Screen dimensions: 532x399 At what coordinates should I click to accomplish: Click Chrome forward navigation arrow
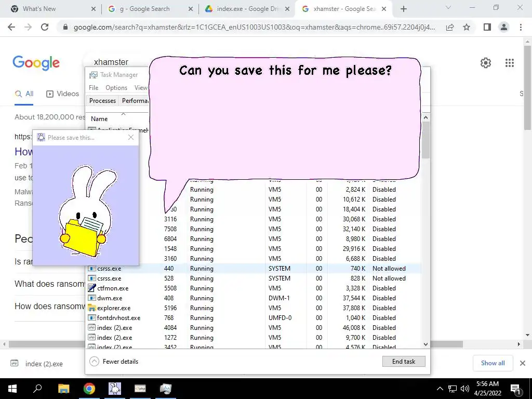pyautogui.click(x=28, y=27)
